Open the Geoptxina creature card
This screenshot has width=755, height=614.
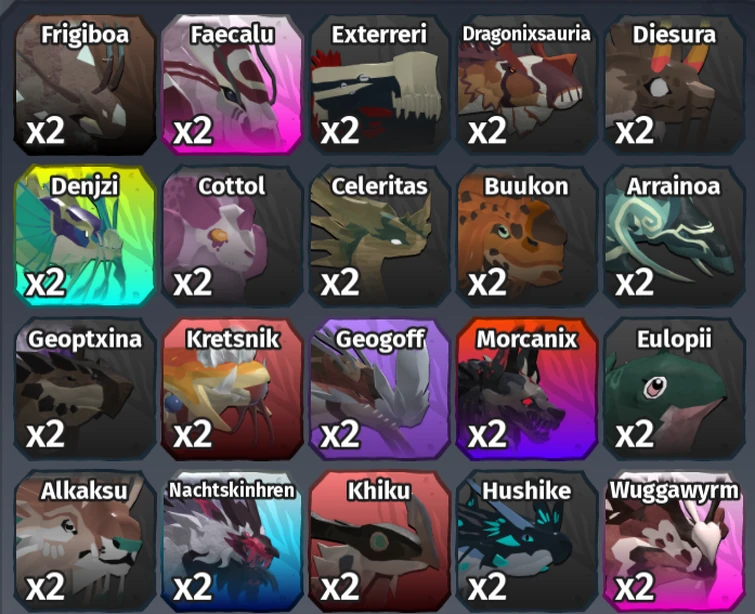[85, 389]
